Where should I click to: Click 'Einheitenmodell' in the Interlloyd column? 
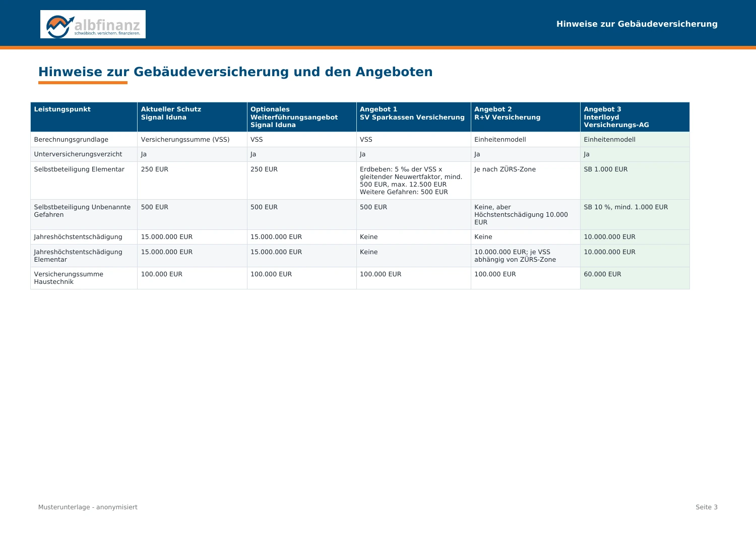pos(635,140)
